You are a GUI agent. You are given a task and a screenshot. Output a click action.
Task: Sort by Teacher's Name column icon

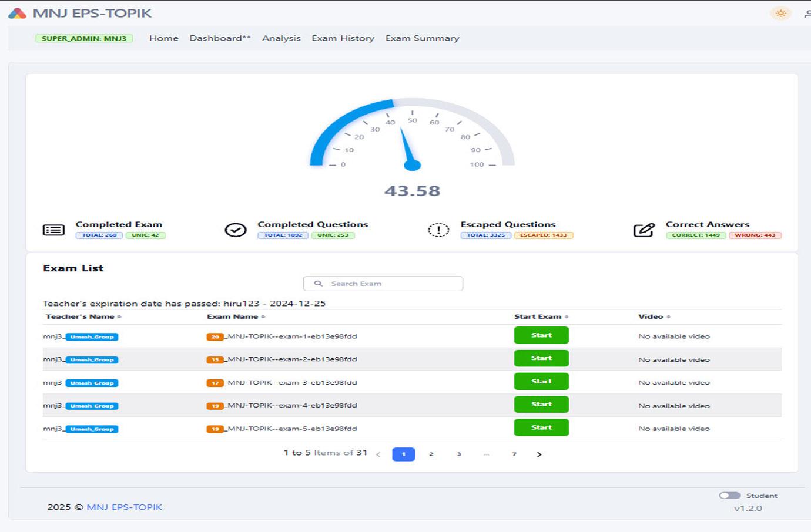(x=119, y=317)
